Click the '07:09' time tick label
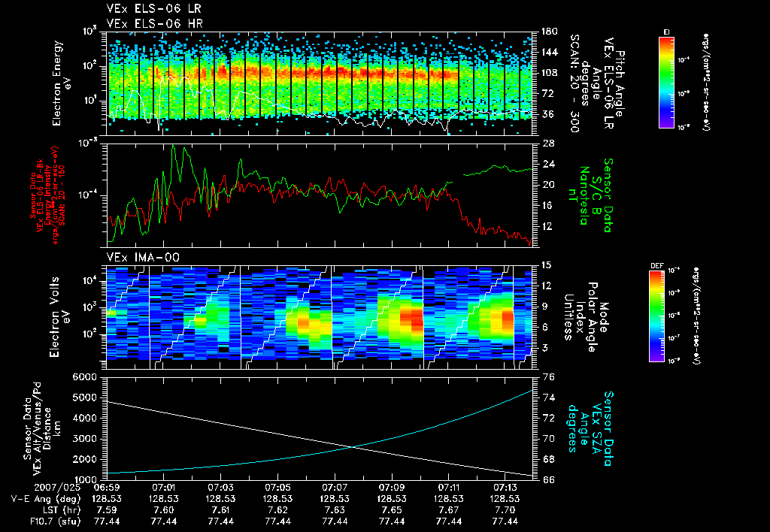Screen dimensions: 770x532 click(391, 488)
